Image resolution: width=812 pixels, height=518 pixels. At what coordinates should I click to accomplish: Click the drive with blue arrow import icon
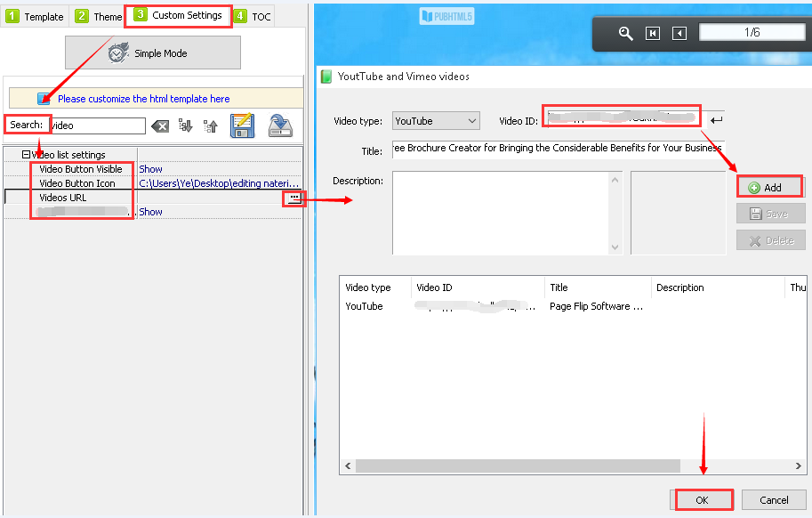click(281, 125)
